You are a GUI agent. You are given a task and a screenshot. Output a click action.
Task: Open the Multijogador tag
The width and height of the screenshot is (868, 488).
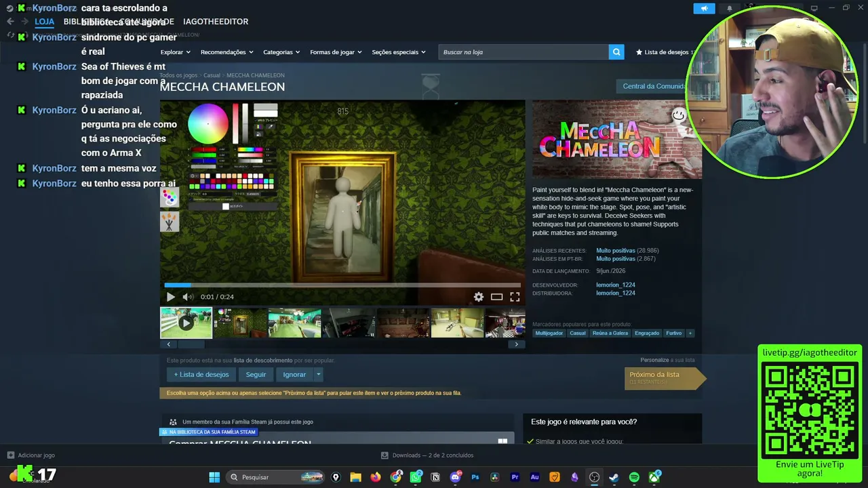point(549,333)
